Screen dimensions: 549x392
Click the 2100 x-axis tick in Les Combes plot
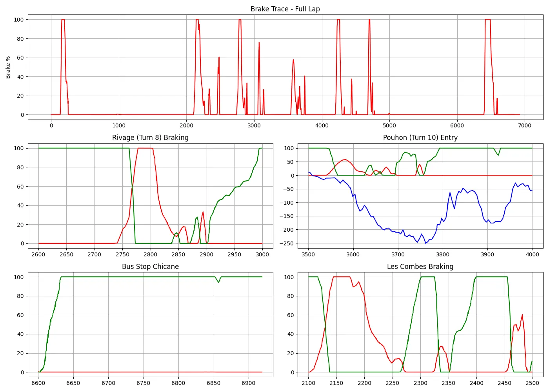[308, 383]
